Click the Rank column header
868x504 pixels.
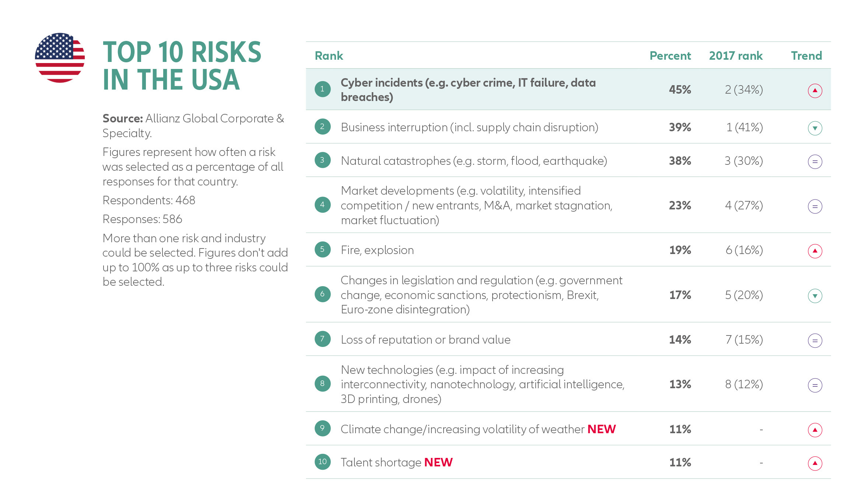[x=329, y=56]
